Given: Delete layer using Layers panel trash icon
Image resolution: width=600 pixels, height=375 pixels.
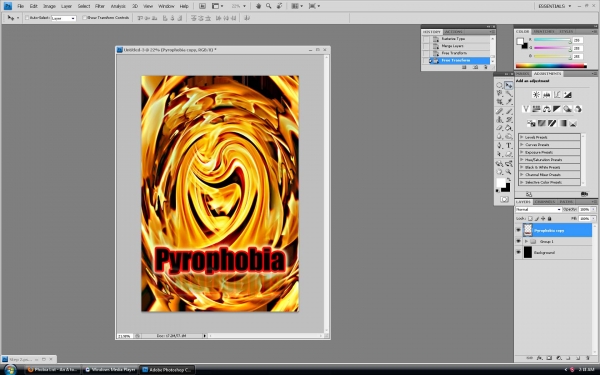Looking at the screenshot, I should 588,358.
